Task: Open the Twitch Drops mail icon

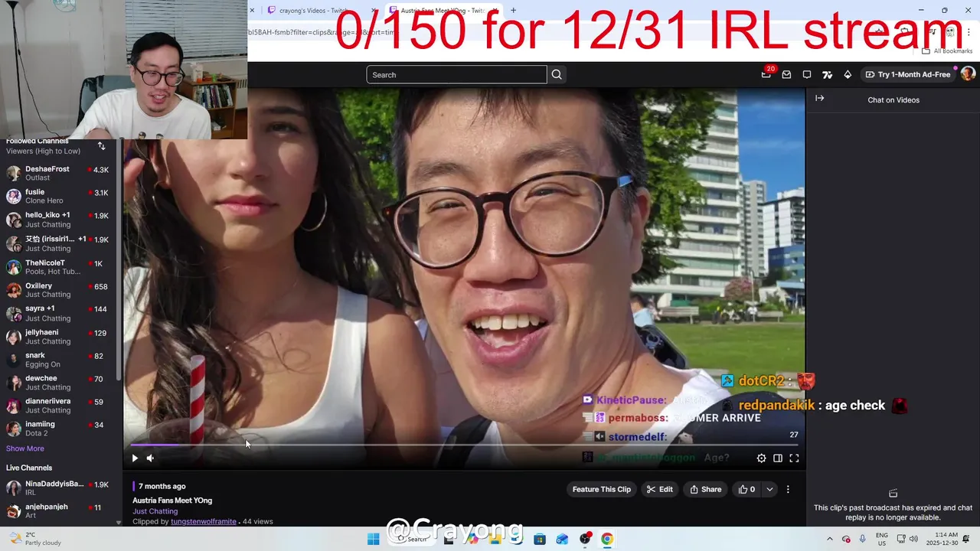Action: click(786, 74)
